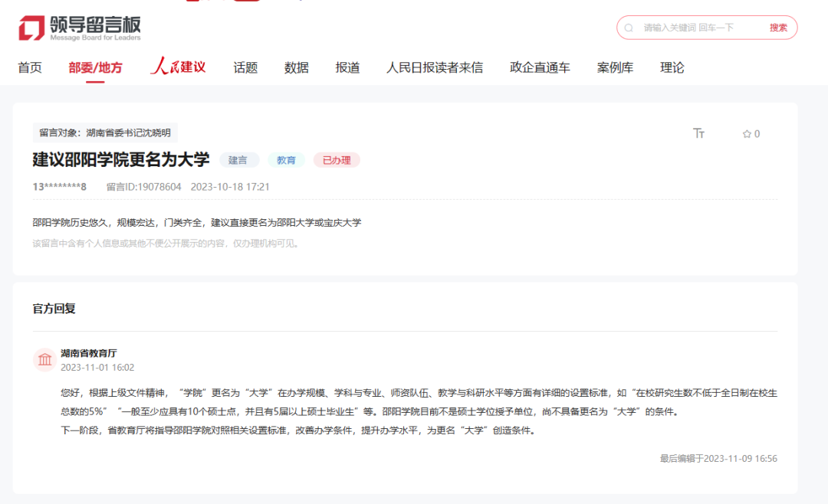
Task: Switch to the 案例库 tab
Action: tap(614, 67)
